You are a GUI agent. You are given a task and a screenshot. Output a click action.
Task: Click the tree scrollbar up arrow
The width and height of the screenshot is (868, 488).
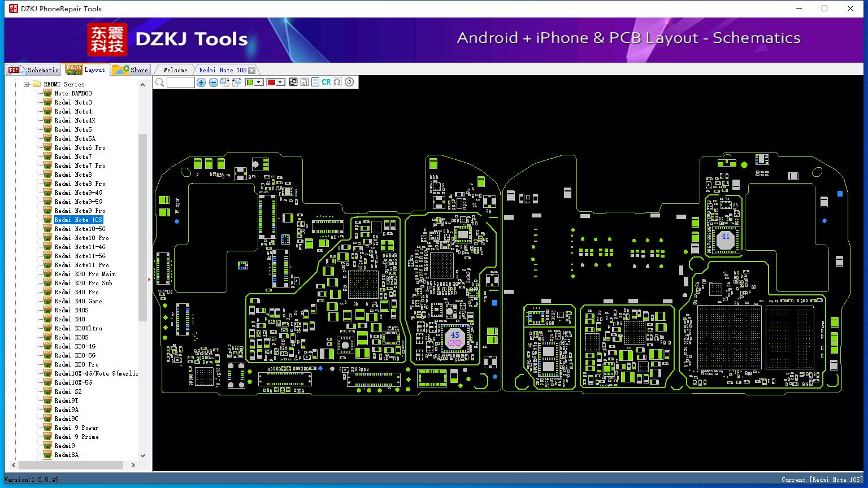click(x=142, y=85)
